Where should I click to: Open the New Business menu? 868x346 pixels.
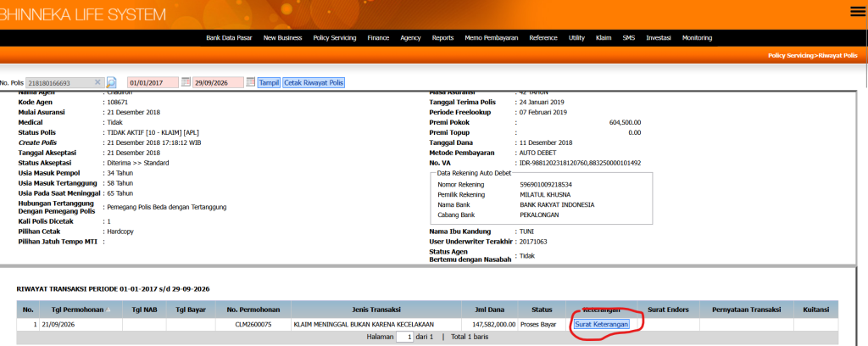tap(282, 38)
